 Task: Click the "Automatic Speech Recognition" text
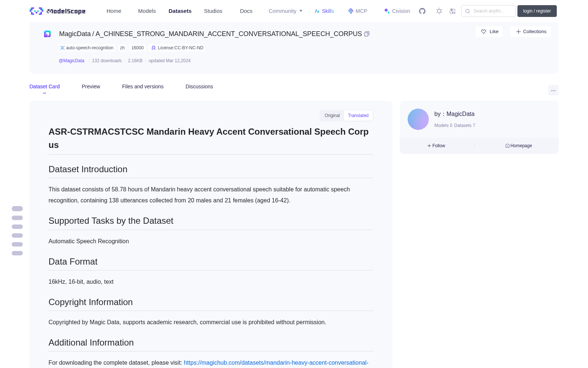(89, 241)
